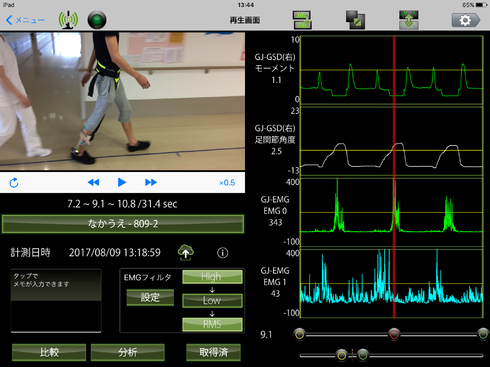
Task: Restart playback with the reload icon
Action: (x=14, y=182)
